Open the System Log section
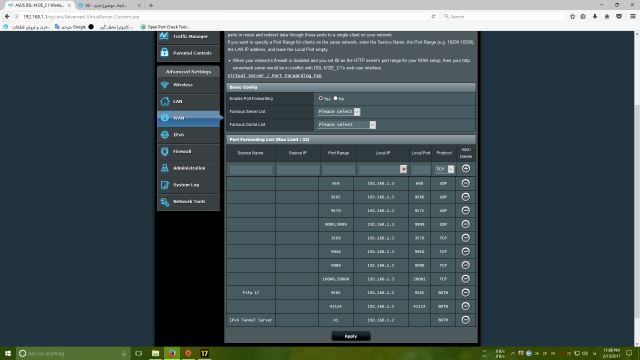The image size is (640, 360). point(188,185)
